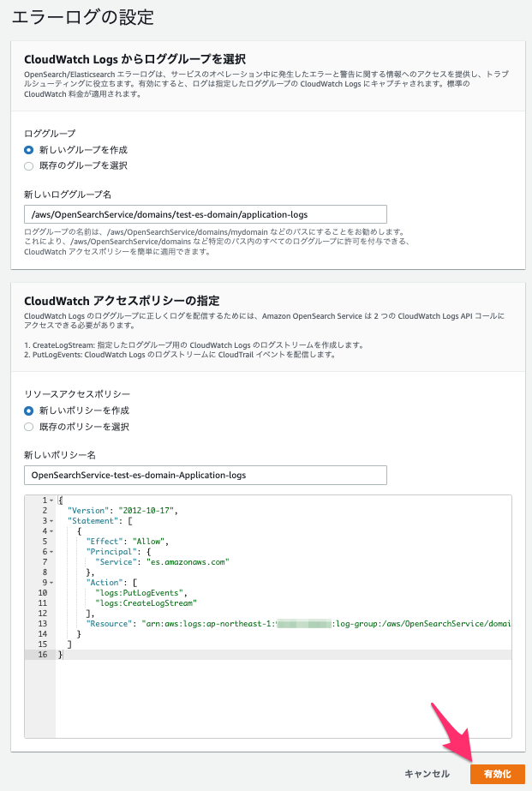Click the logs:CreateLogStream action line
The height and width of the screenshot is (791, 532).
[x=146, y=603]
